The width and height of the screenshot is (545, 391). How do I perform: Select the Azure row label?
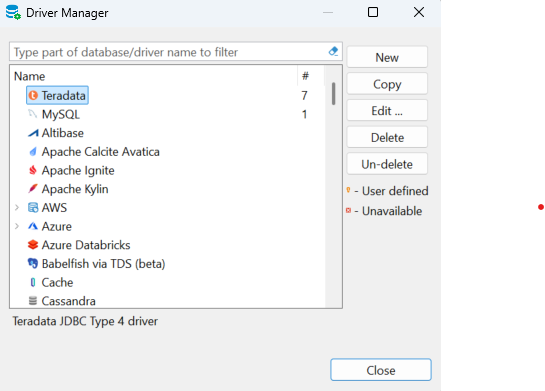57,226
